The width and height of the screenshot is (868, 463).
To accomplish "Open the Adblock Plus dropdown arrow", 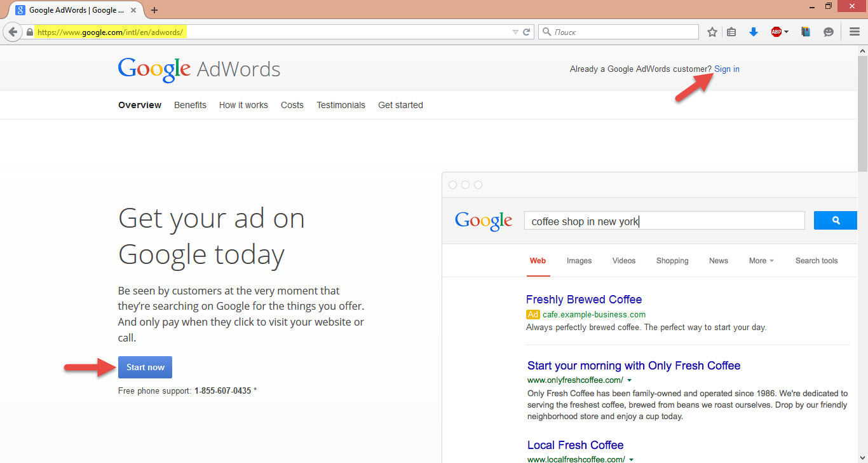I will tap(786, 32).
